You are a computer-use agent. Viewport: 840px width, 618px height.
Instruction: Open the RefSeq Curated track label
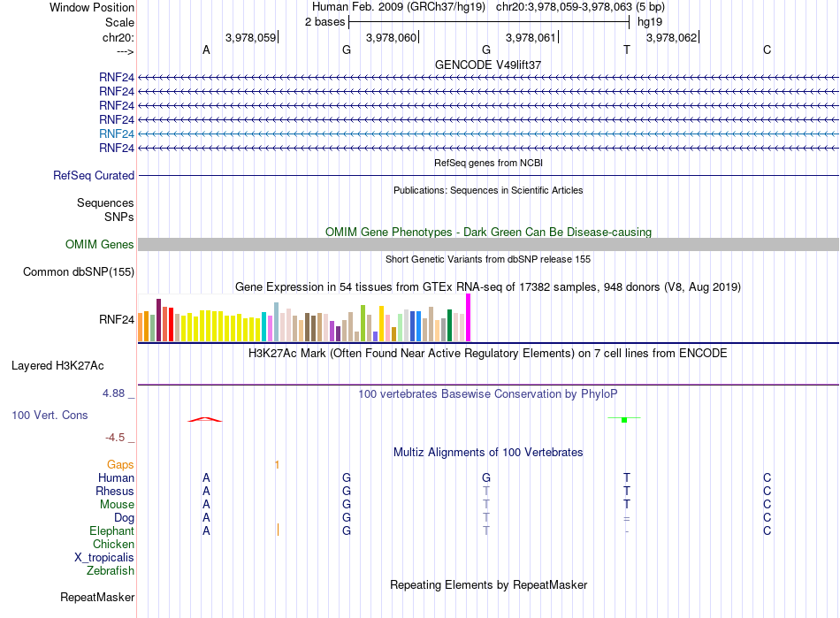[94, 176]
